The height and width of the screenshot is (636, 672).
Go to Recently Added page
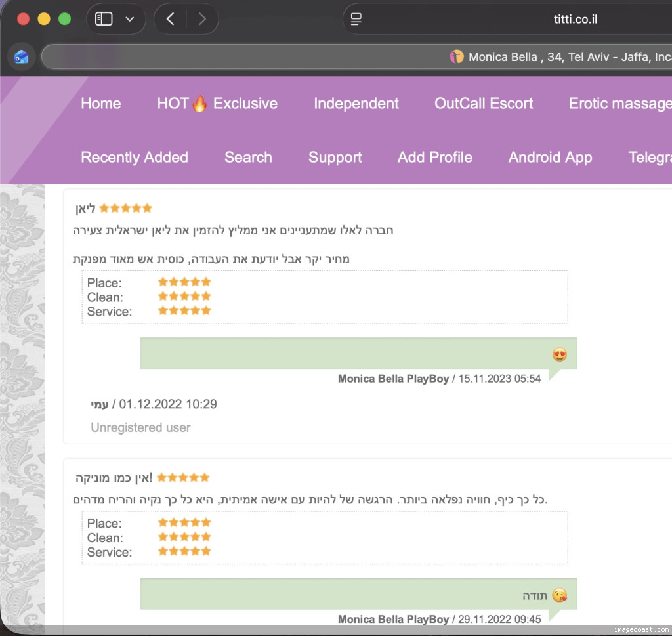[x=134, y=158]
